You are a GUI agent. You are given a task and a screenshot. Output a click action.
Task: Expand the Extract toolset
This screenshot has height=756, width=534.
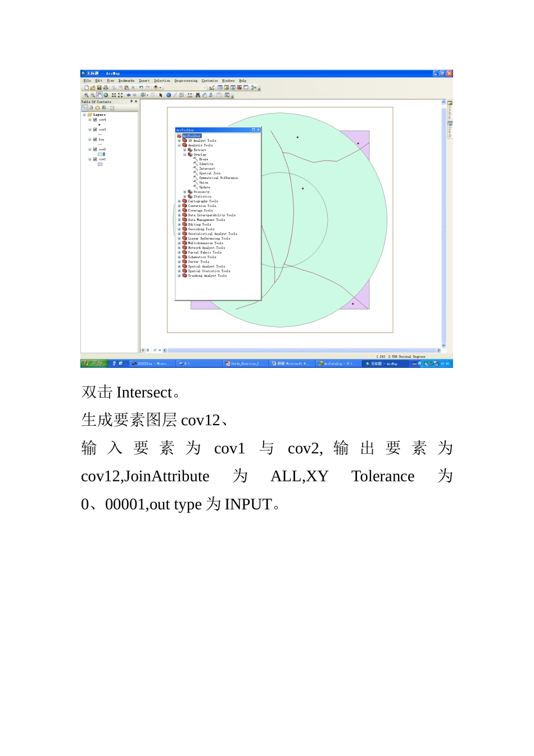(185, 150)
